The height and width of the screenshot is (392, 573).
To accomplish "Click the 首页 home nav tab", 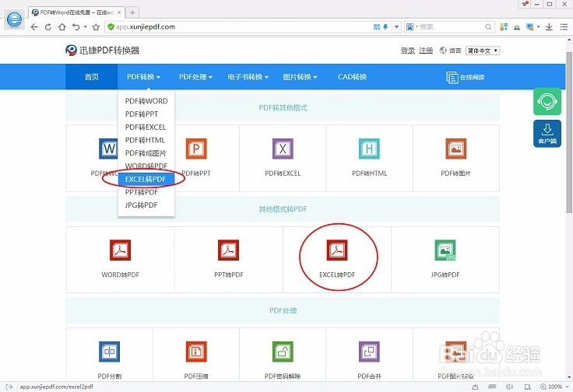I will (x=92, y=77).
